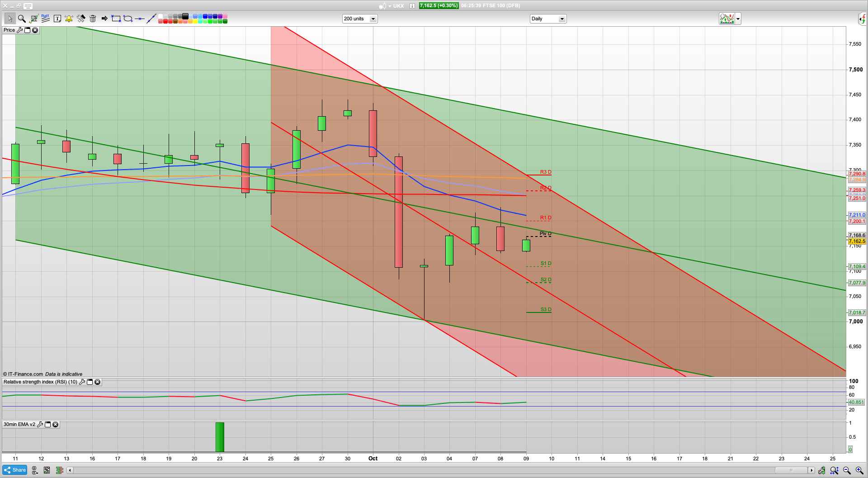Image resolution: width=868 pixels, height=478 pixels.
Task: Close the Price panel
Action: pos(35,30)
